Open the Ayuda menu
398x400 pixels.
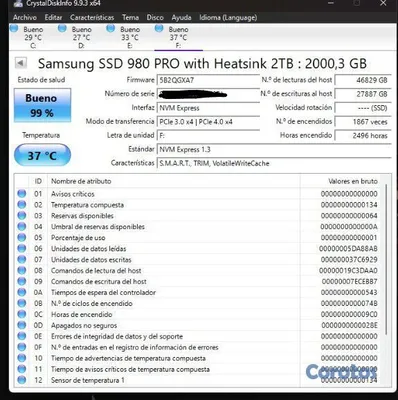tap(181, 17)
